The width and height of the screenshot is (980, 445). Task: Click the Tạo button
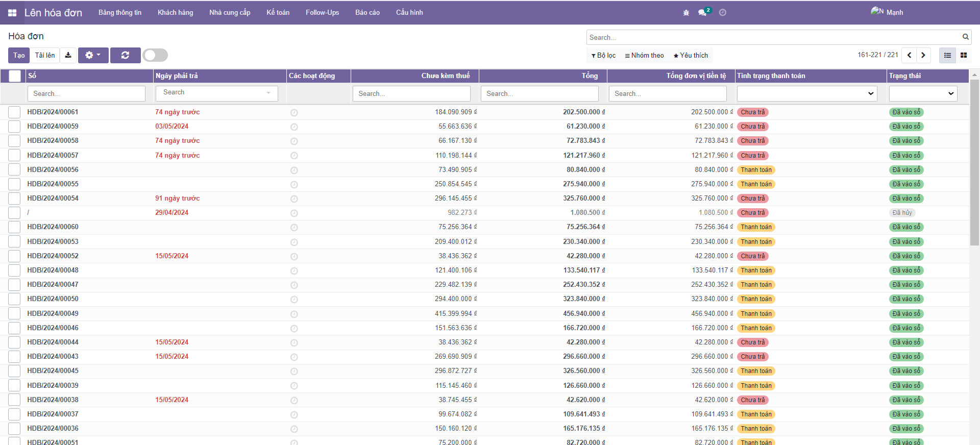19,55
